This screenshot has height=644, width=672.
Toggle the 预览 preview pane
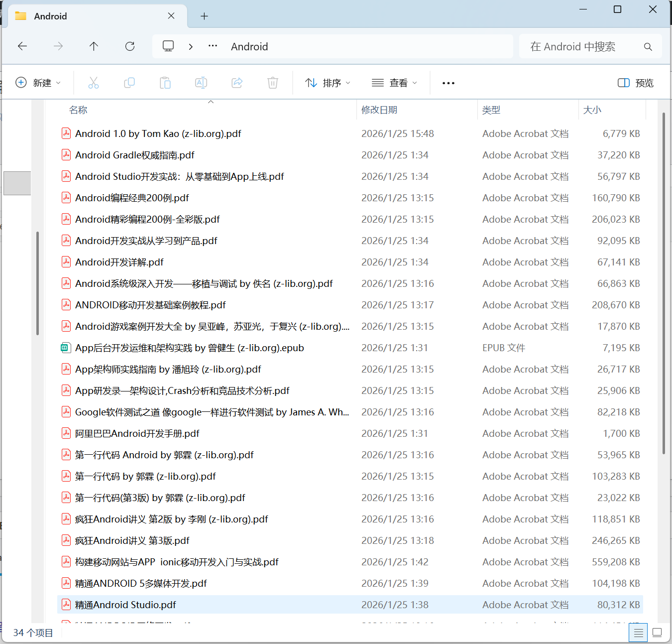pos(635,83)
